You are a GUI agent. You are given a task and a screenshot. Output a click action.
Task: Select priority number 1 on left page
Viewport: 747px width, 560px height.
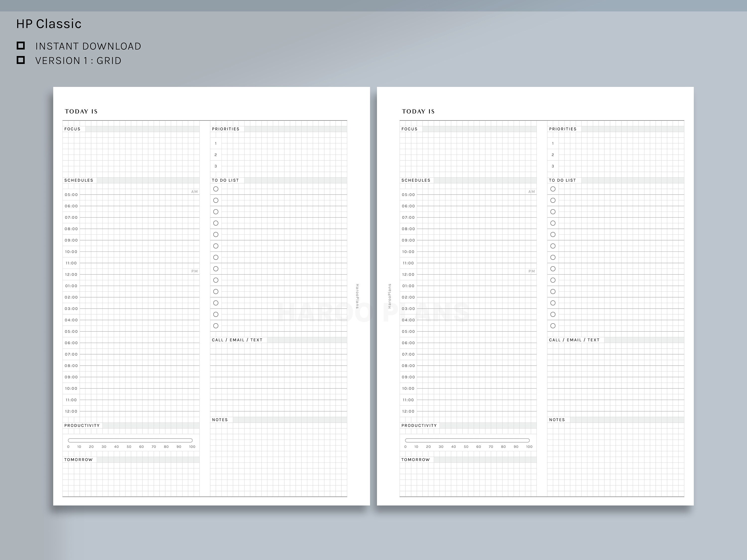pyautogui.click(x=216, y=143)
